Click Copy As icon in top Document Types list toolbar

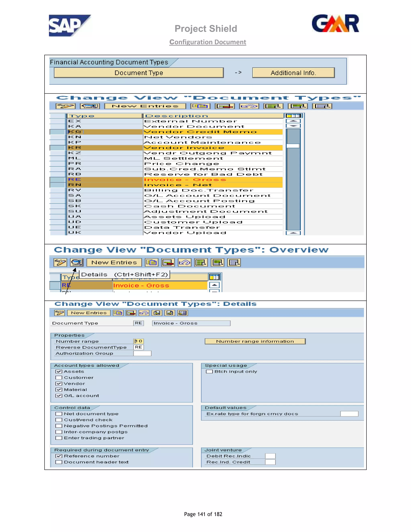200,106
